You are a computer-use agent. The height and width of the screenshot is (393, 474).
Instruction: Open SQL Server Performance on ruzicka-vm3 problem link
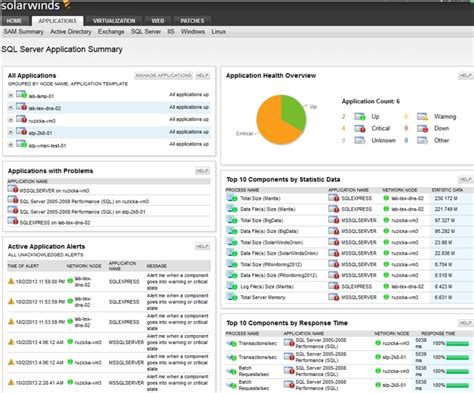[x=84, y=201]
